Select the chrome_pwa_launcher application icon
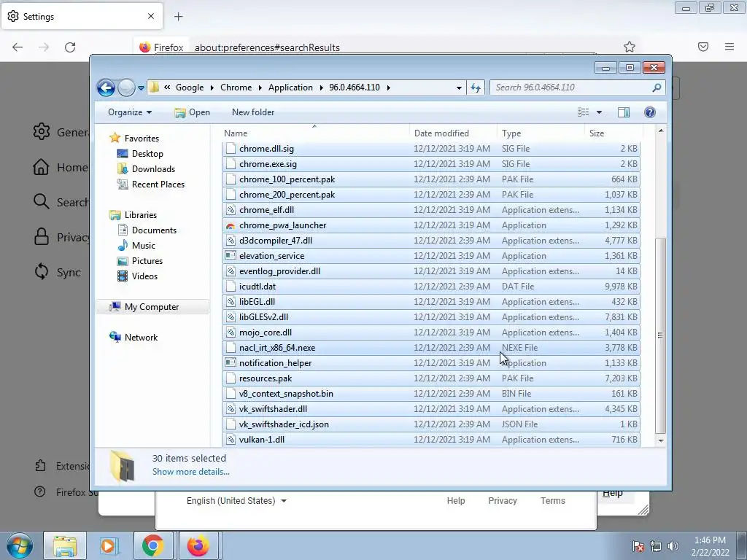Image resolution: width=747 pixels, height=560 pixels. [x=231, y=225]
